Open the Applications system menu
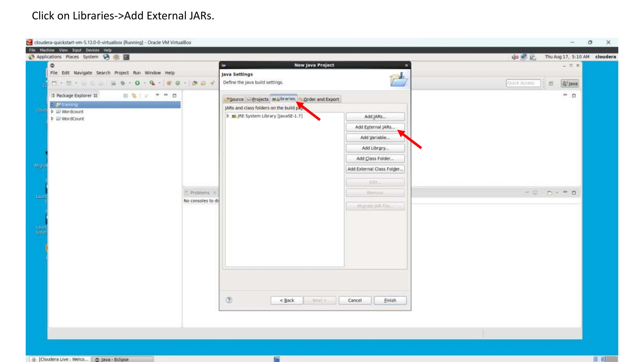The width and height of the screenshot is (644, 362). coord(49,57)
